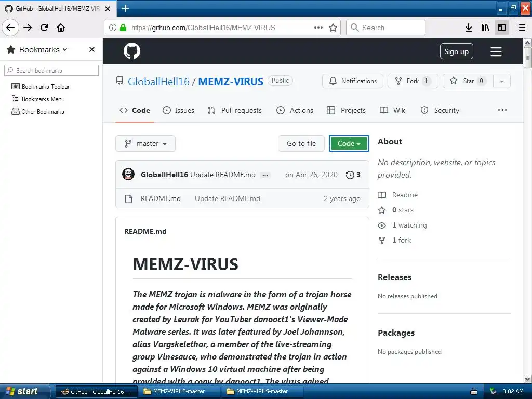The height and width of the screenshot is (399, 532).
Task: Click the browser Search box
Action: (385, 28)
